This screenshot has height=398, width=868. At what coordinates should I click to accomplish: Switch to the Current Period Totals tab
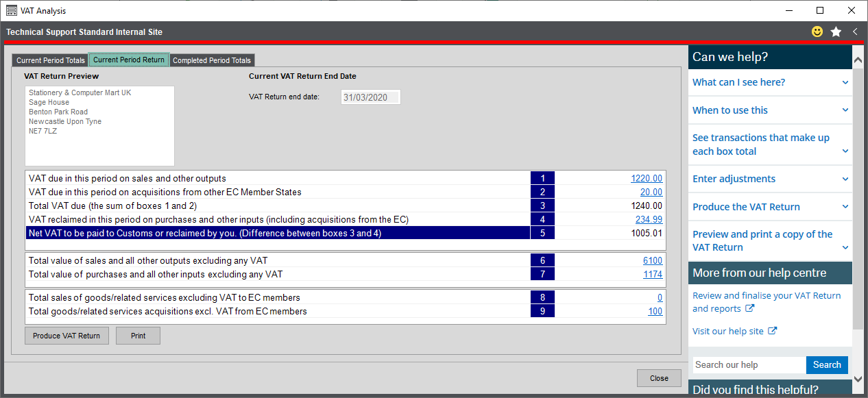point(49,60)
